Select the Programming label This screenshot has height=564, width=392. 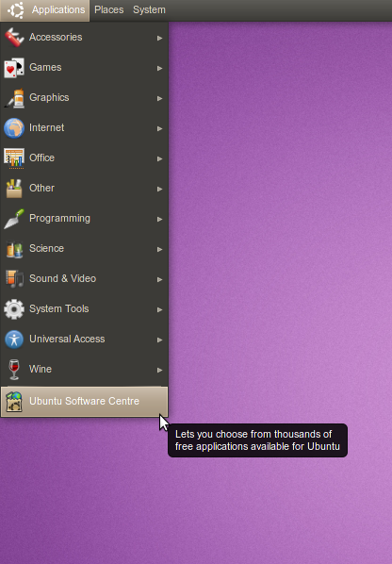click(59, 218)
